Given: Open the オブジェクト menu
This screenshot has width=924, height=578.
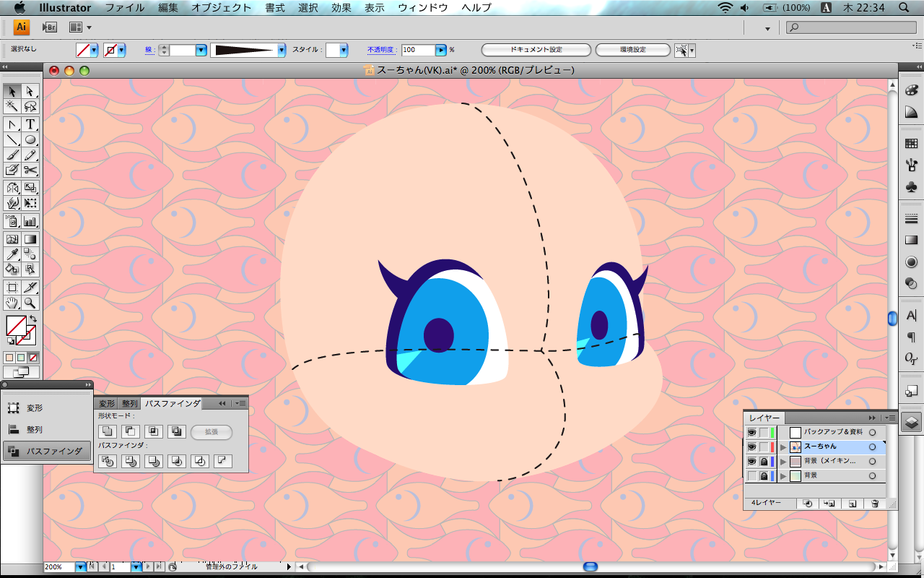Looking at the screenshot, I should point(222,8).
